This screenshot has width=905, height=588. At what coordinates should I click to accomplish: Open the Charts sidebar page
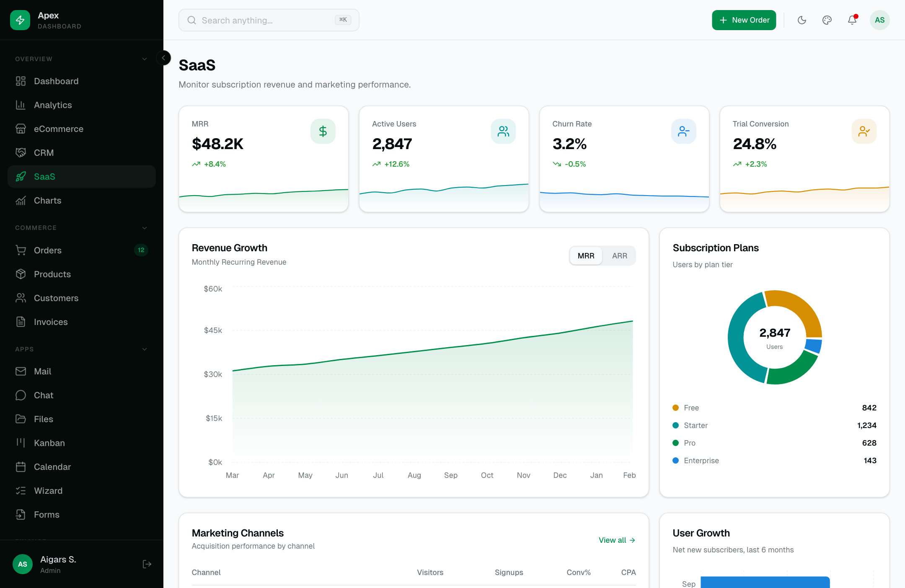[82, 201]
